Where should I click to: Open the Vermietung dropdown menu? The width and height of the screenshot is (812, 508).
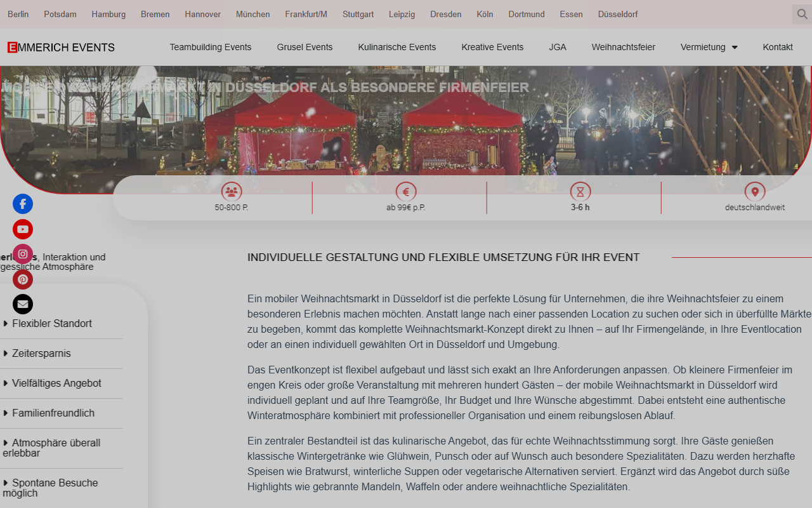click(709, 47)
